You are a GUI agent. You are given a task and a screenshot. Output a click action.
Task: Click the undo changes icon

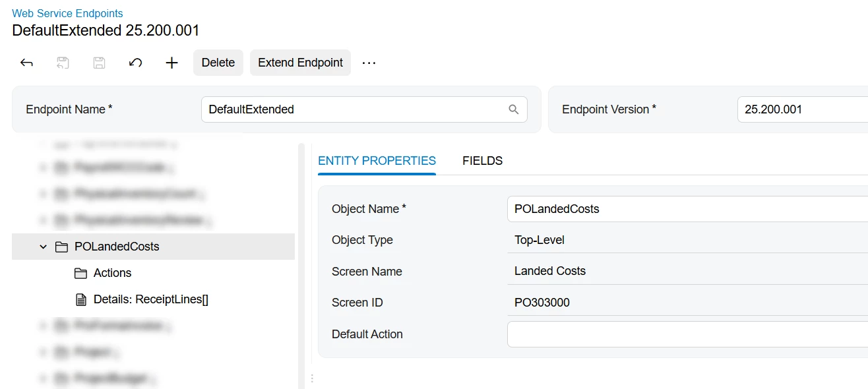coord(135,63)
